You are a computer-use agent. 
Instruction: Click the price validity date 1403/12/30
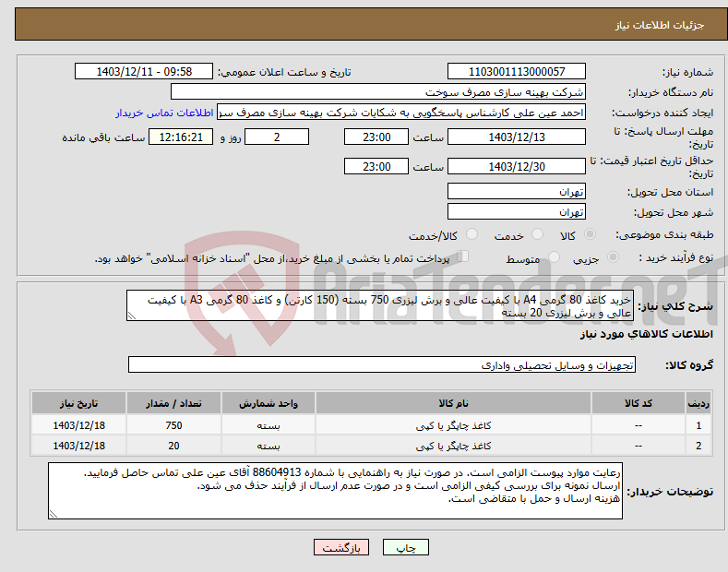coord(517,166)
